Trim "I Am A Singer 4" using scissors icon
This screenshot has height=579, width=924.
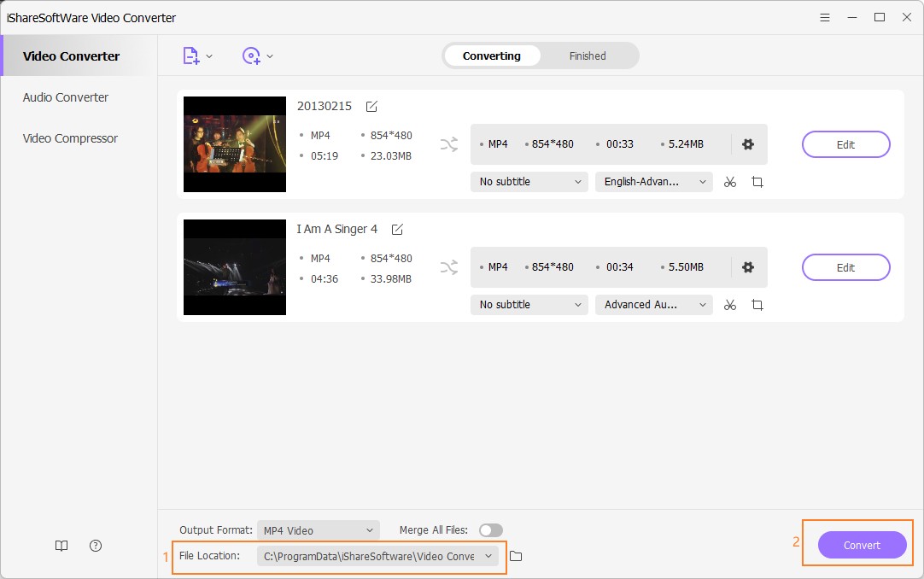730,304
